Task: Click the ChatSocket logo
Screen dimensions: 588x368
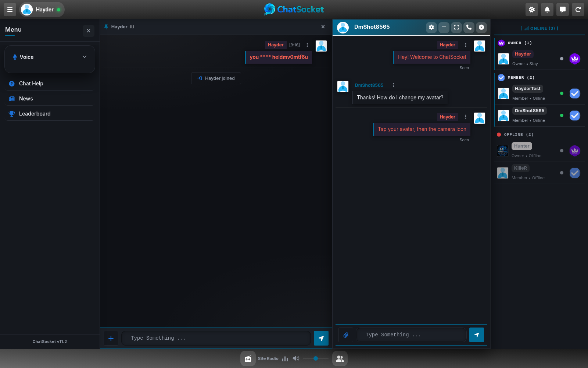Action: click(294, 10)
